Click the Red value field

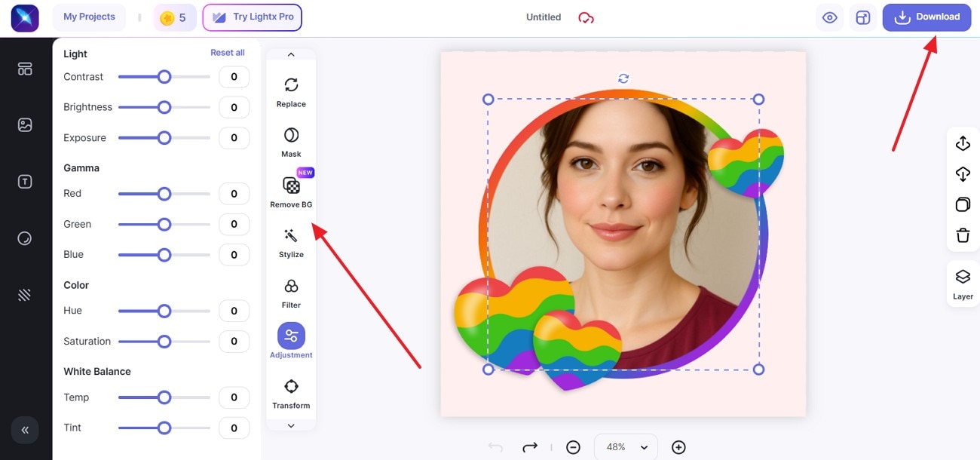(x=234, y=194)
